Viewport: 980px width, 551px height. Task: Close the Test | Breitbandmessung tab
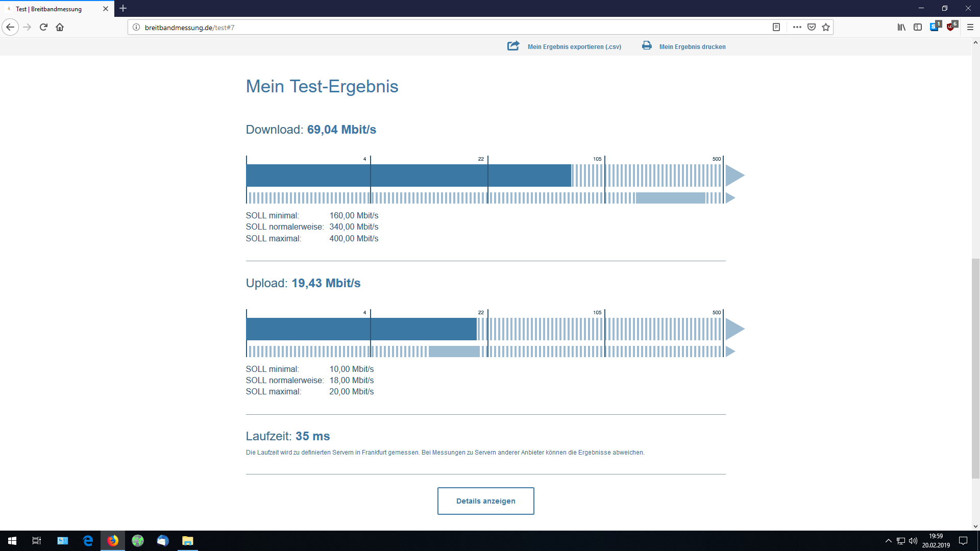[x=106, y=9]
